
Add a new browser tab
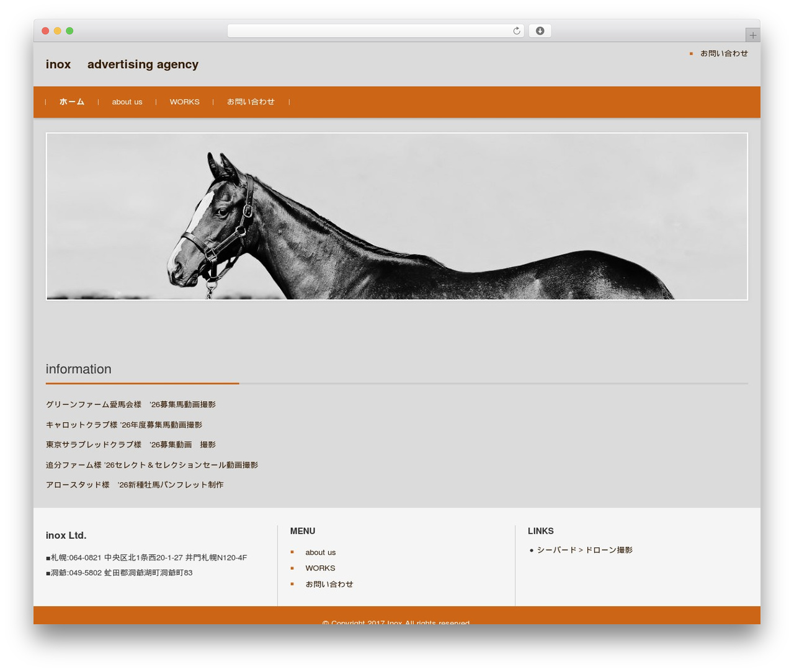tap(752, 35)
